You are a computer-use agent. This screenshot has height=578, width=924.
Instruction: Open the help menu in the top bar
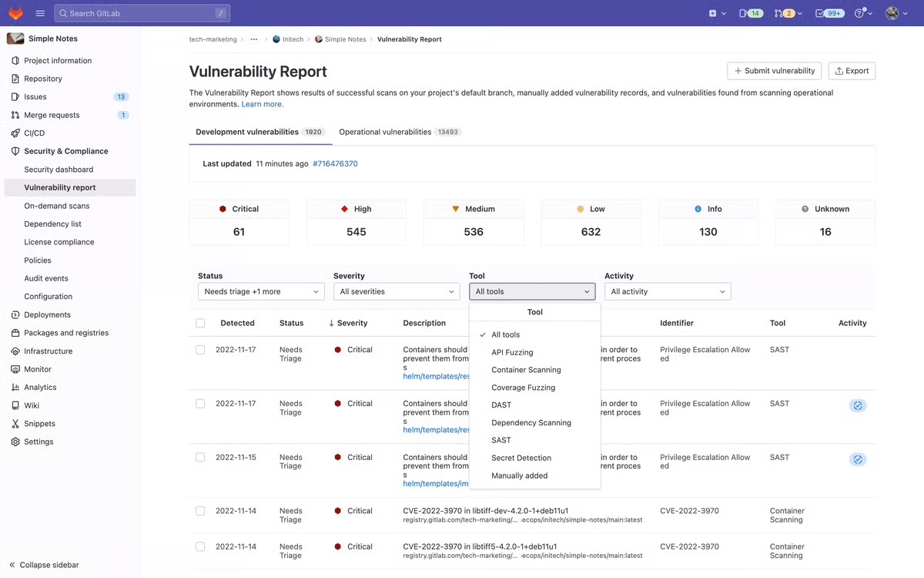point(861,12)
